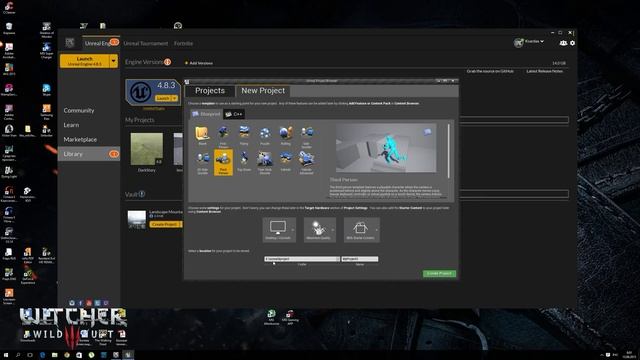Choose the Vehicle template
The image size is (640, 360).
(x=286, y=161)
